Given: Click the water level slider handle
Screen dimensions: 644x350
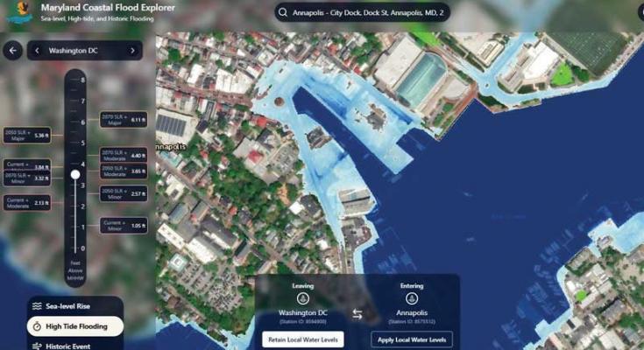Looking at the screenshot, I should coord(75,175).
